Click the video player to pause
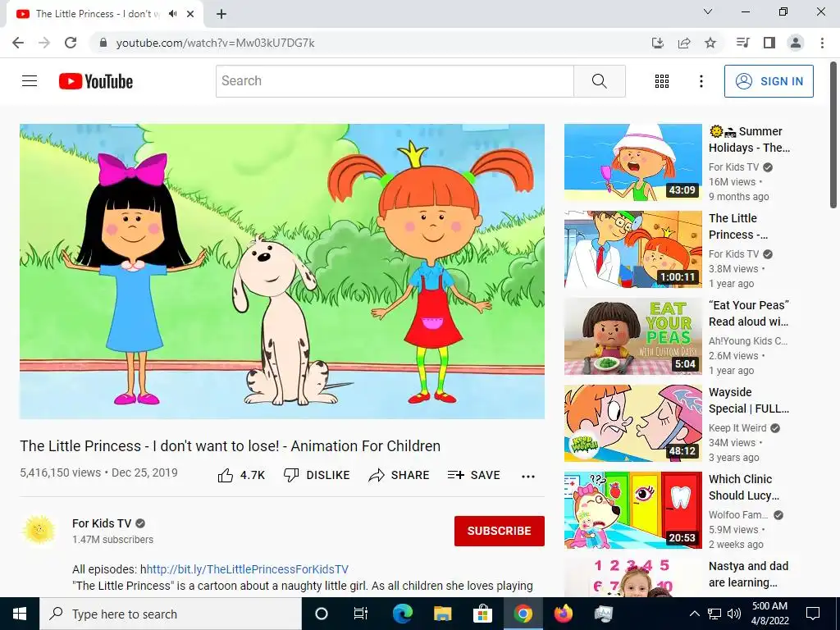This screenshot has width=840, height=630. pos(282,272)
